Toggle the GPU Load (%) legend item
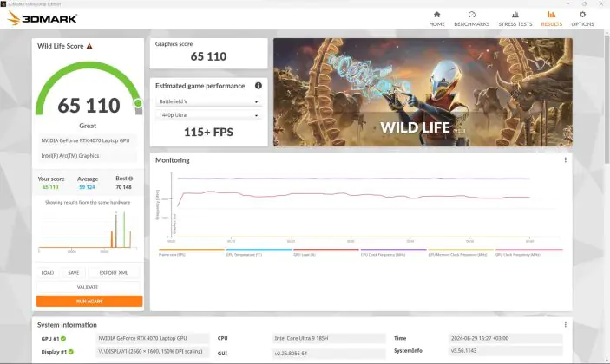This screenshot has width=610, height=364. click(326, 252)
